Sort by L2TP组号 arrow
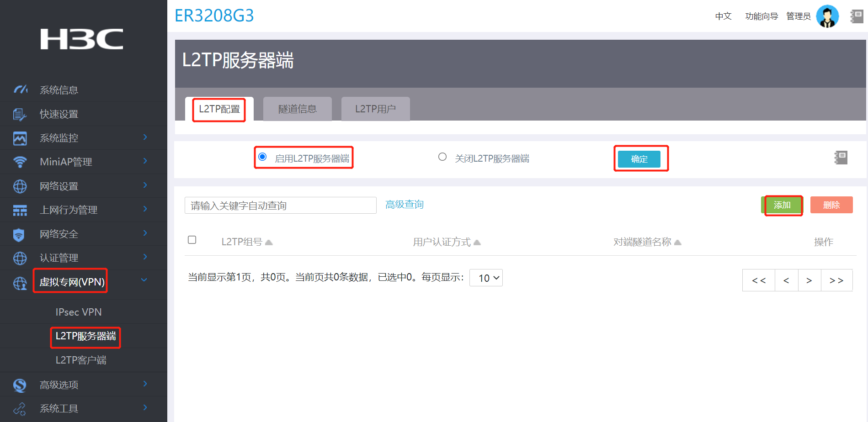Viewport: 868px width, 422px height. tap(269, 242)
